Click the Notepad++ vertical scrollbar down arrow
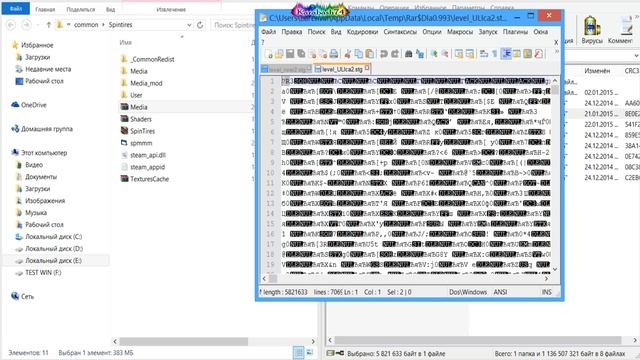This screenshot has width=640, height=360. [x=555, y=269]
